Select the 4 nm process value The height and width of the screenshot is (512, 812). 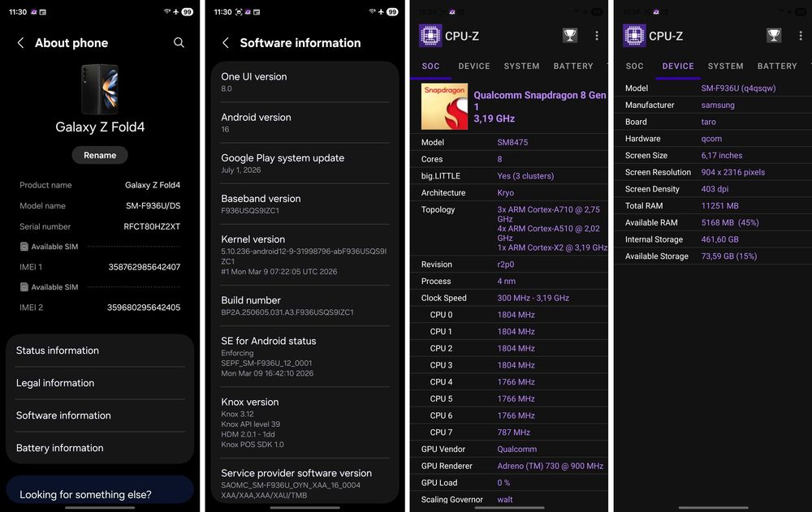(x=507, y=281)
